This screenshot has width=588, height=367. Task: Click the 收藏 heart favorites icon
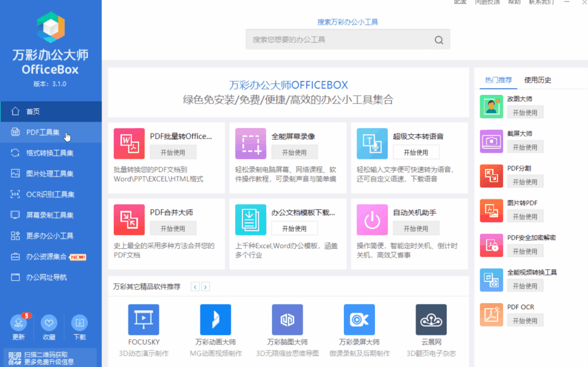49,322
